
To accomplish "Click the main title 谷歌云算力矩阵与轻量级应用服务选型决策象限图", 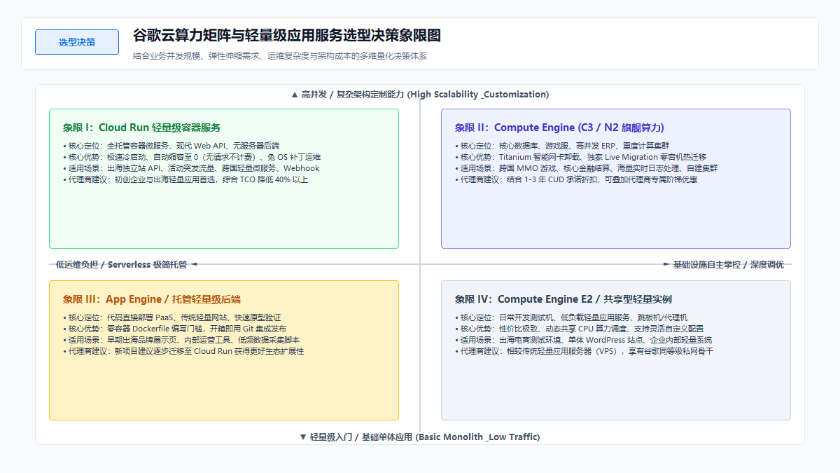I will (x=287, y=35).
